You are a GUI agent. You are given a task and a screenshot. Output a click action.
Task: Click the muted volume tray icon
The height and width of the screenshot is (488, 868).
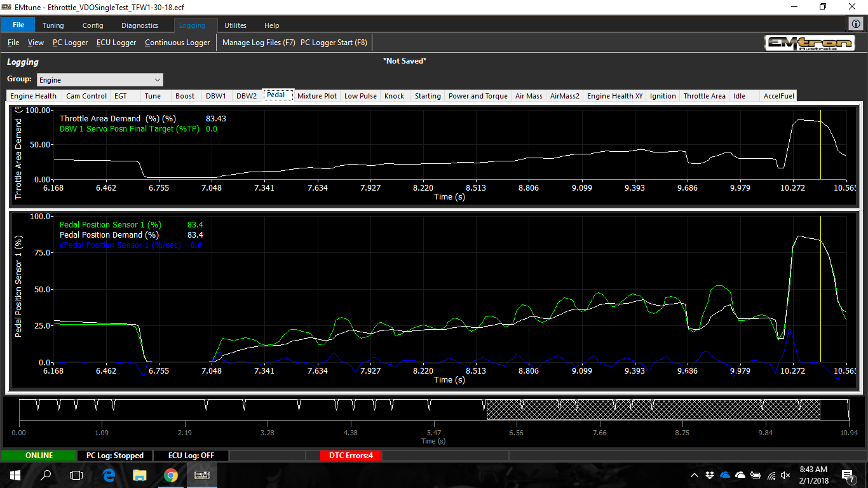tap(786, 475)
